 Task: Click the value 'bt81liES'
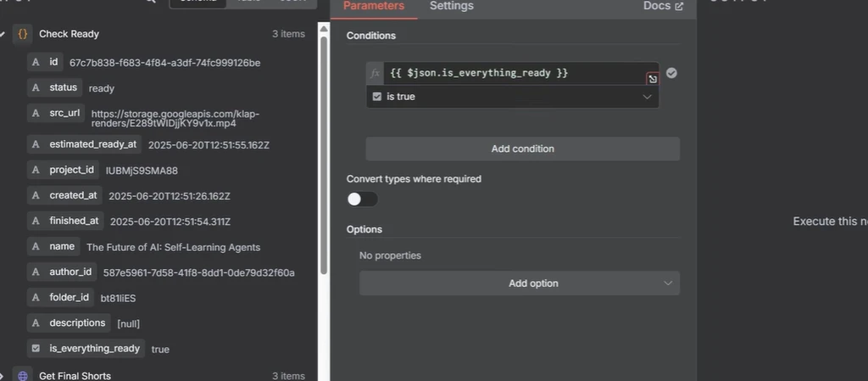click(118, 299)
